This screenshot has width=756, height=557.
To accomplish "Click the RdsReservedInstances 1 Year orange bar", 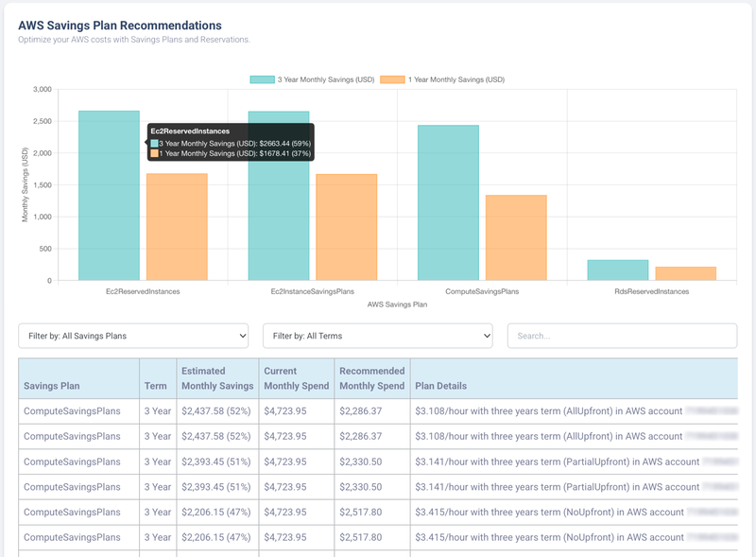I will [686, 273].
